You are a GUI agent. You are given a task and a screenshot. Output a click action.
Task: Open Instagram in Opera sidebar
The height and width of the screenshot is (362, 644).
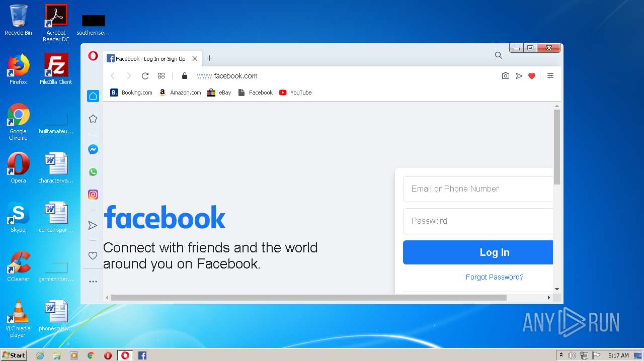point(93,195)
